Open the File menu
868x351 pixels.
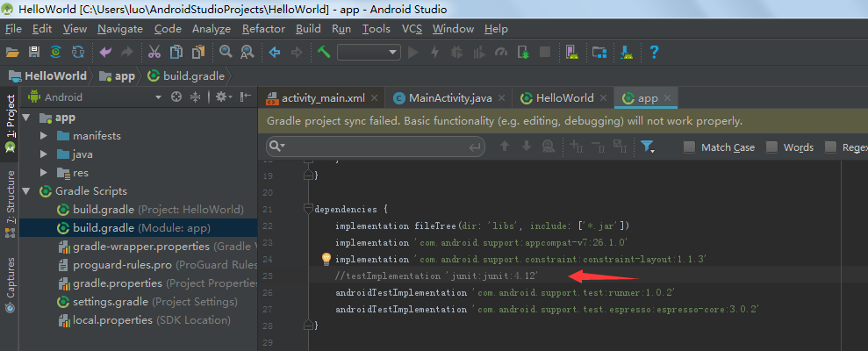point(13,29)
